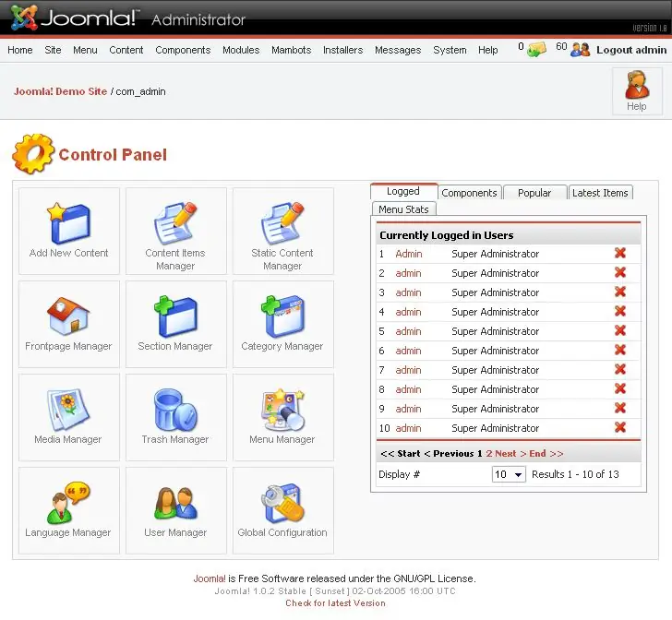This screenshot has height=620, width=672.
Task: Open the Admin user in row 1
Action: 408,254
